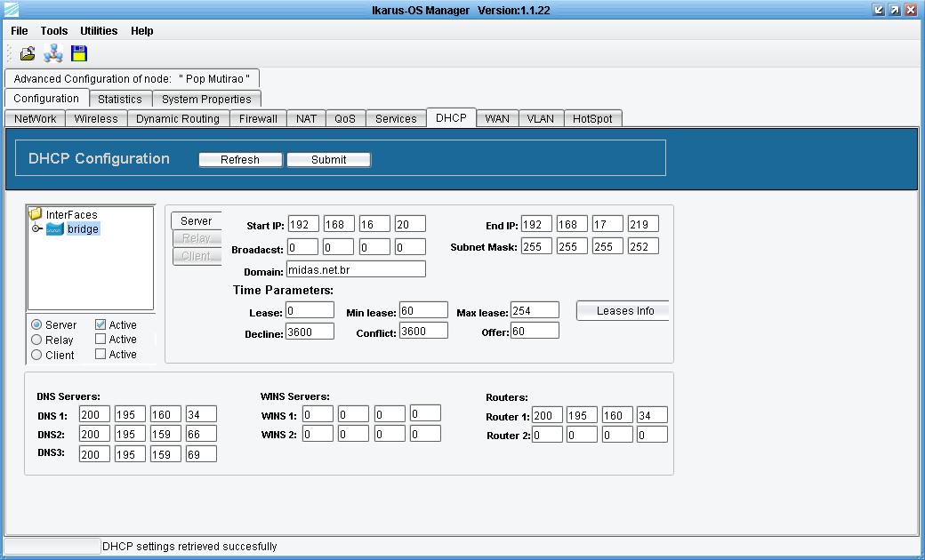Image resolution: width=925 pixels, height=560 pixels.
Task: Open the Dynamic Routing tab
Action: tap(178, 118)
